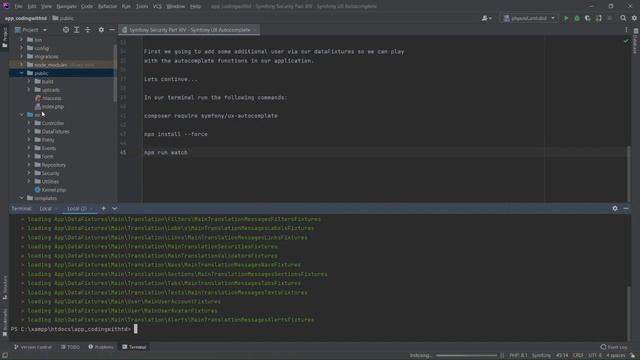This screenshot has width=640, height=360.
Task: Collapse the templates folder
Action: point(22,198)
